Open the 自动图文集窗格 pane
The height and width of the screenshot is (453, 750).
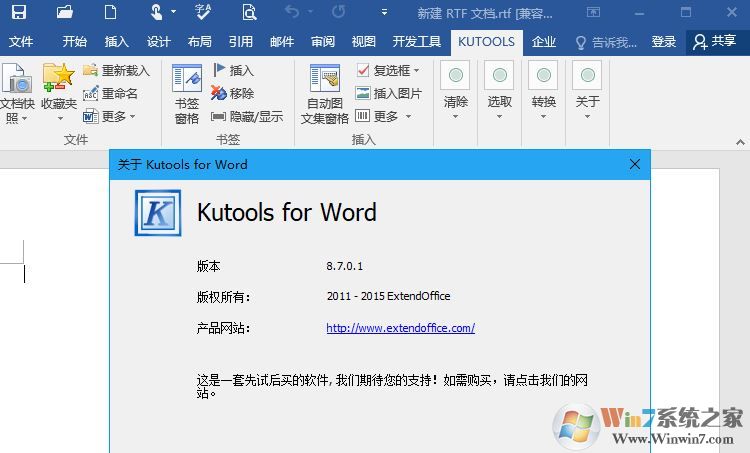click(324, 93)
